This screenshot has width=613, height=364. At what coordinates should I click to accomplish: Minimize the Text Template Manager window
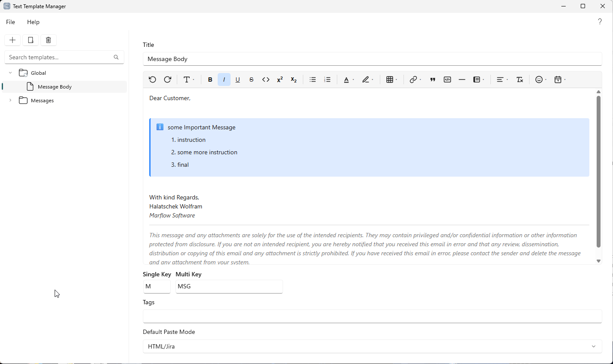click(x=564, y=6)
